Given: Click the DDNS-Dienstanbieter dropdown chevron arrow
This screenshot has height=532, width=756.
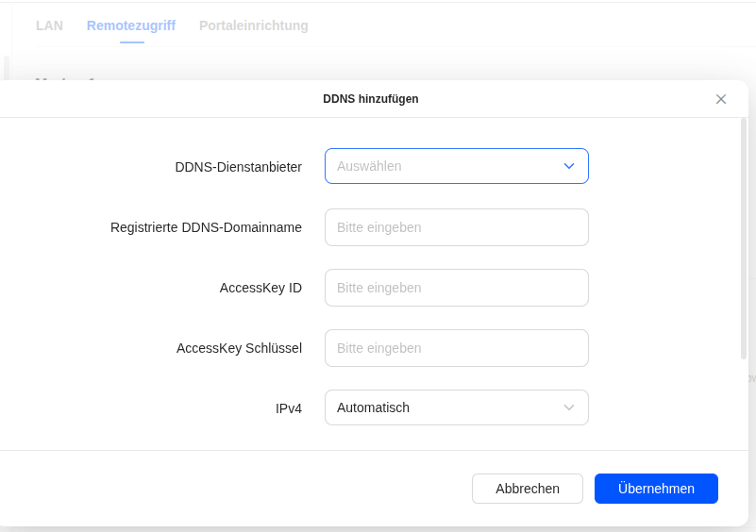Looking at the screenshot, I should 569,166.
